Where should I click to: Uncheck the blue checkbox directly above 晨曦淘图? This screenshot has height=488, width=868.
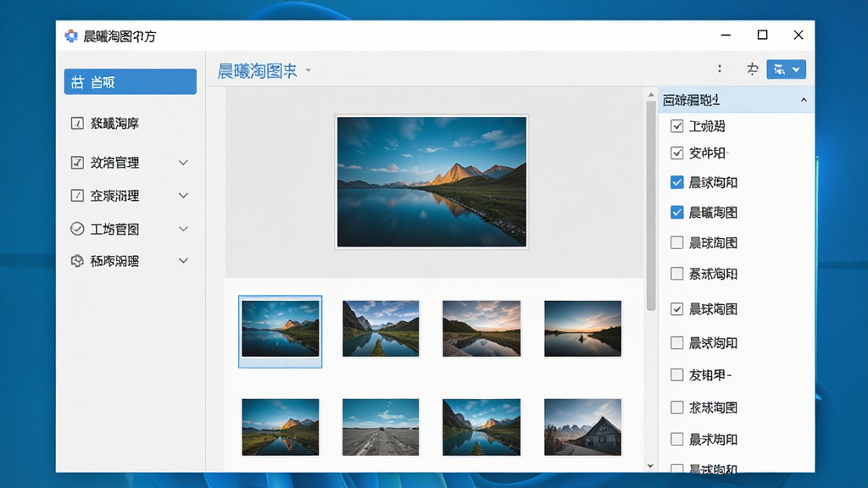(x=676, y=182)
